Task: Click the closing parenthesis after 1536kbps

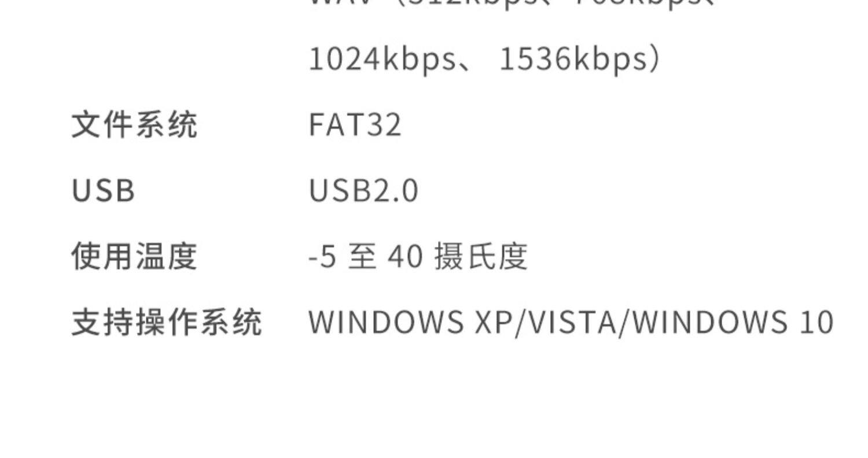Action: click(x=654, y=60)
